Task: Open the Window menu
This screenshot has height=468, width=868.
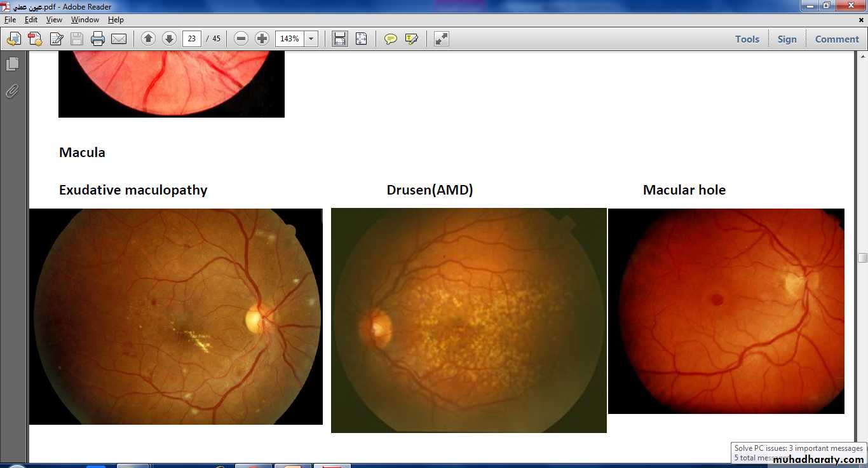Action: [x=85, y=20]
